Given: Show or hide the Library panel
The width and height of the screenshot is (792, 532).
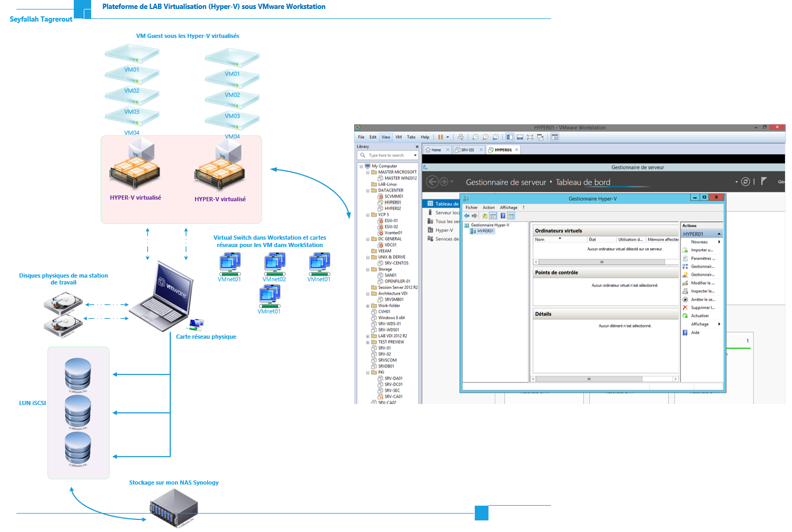Looking at the screenshot, I should (510, 137).
